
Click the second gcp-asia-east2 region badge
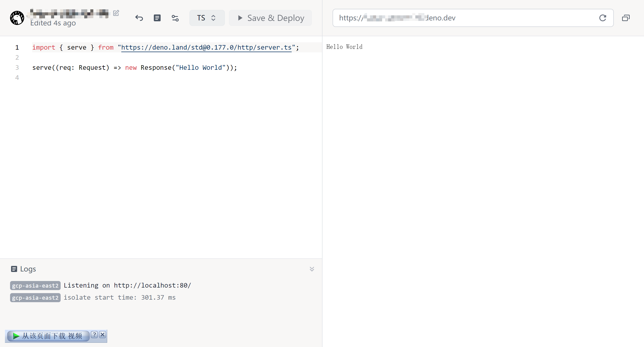(35, 298)
